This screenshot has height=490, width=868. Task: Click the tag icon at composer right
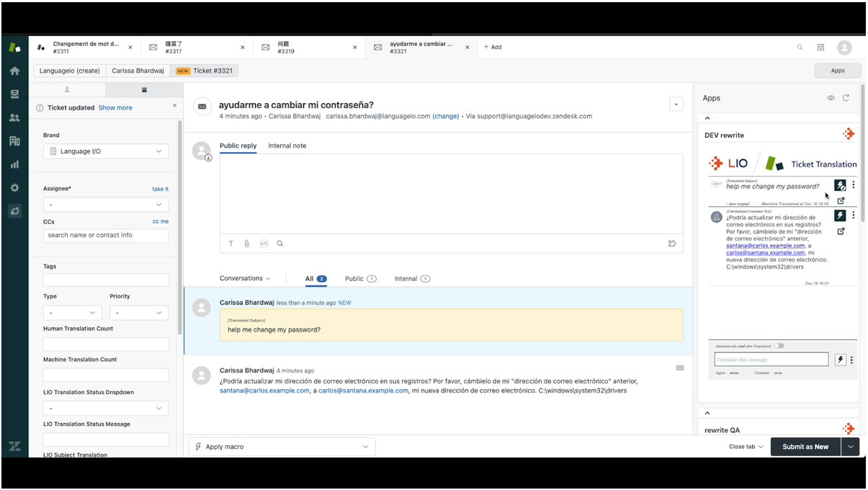click(x=672, y=244)
